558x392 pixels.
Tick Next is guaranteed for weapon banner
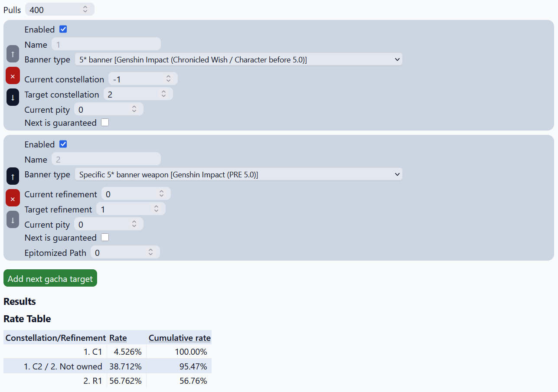coord(105,238)
